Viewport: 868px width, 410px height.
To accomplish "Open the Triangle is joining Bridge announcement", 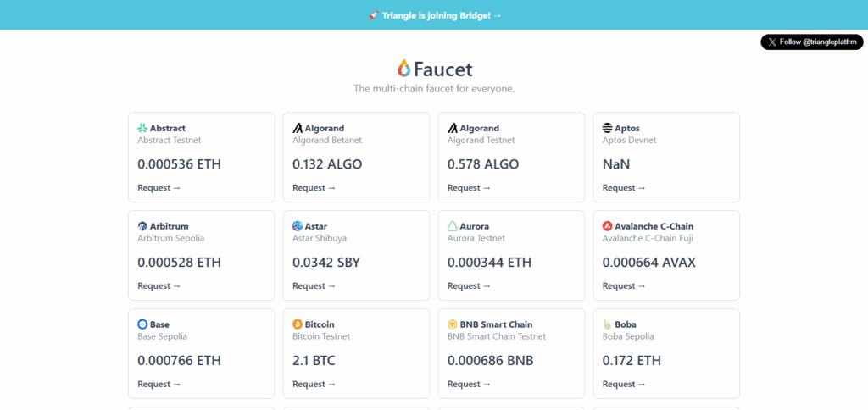I will [435, 15].
